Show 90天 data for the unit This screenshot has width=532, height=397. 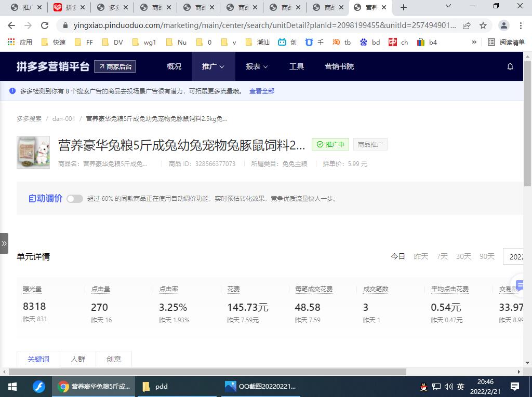coord(487,256)
